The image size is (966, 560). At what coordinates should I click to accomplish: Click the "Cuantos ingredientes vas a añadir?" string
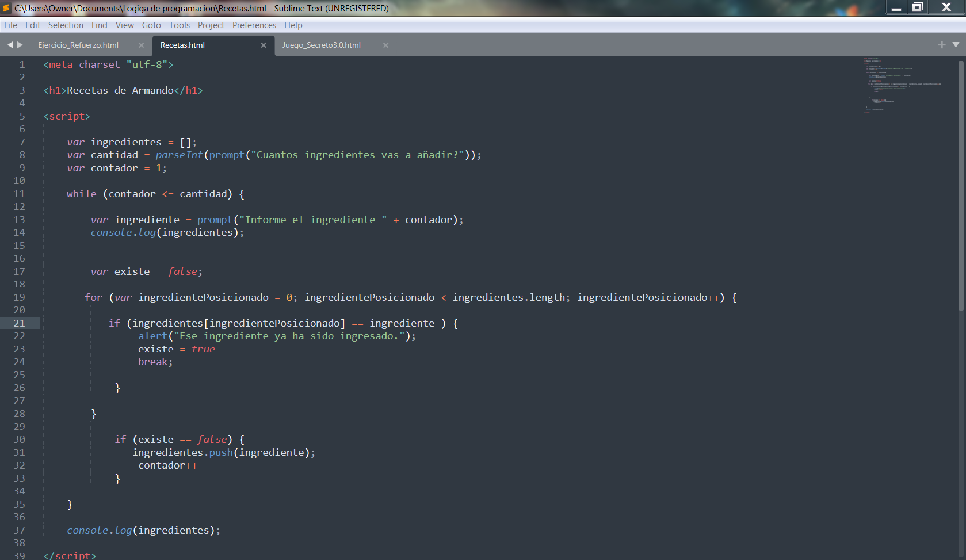(x=357, y=155)
